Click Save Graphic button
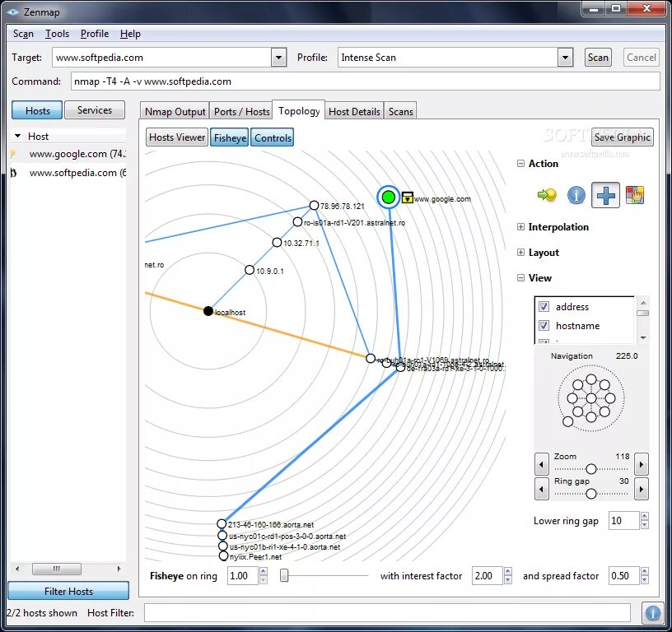This screenshot has width=672, height=632. pos(623,137)
